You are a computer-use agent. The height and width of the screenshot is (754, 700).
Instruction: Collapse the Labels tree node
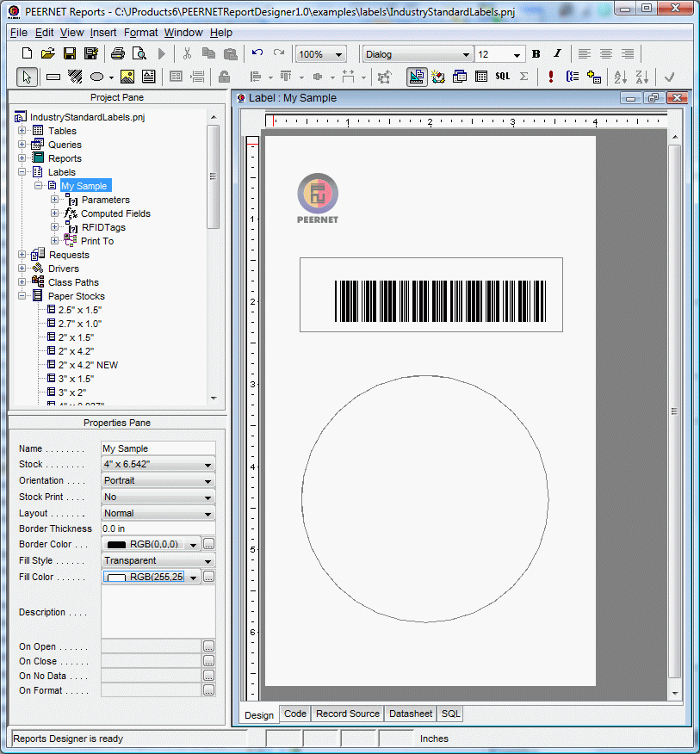click(22, 171)
